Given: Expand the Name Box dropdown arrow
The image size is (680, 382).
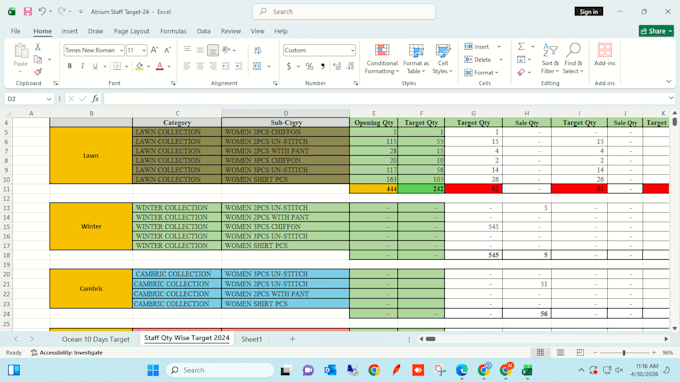Looking at the screenshot, I should coord(49,99).
